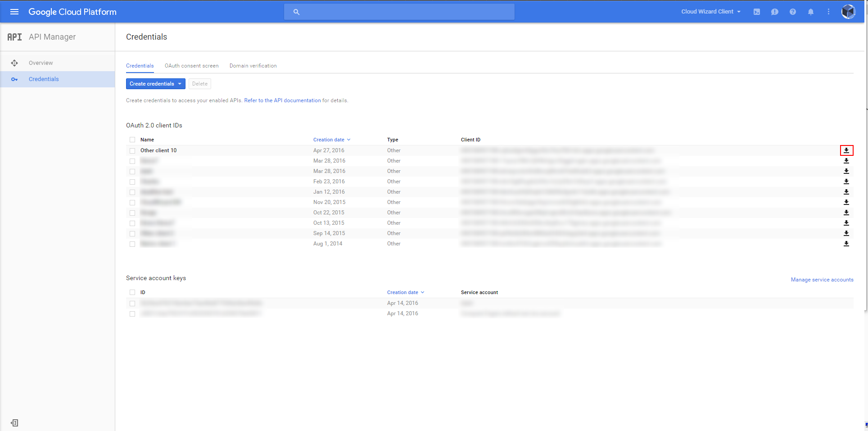The image size is (868, 431).
Task: Download JSON for Jan 12, 2016 client
Action: click(x=846, y=192)
